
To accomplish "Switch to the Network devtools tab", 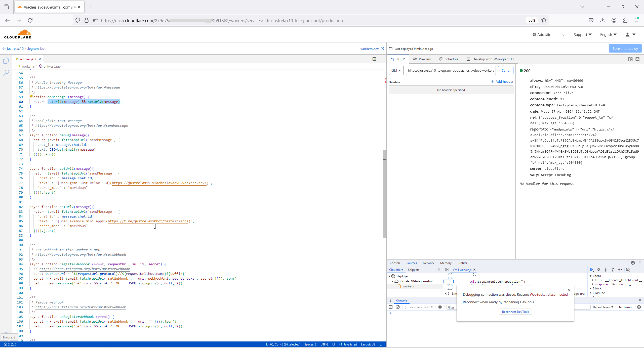I will click(x=428, y=263).
